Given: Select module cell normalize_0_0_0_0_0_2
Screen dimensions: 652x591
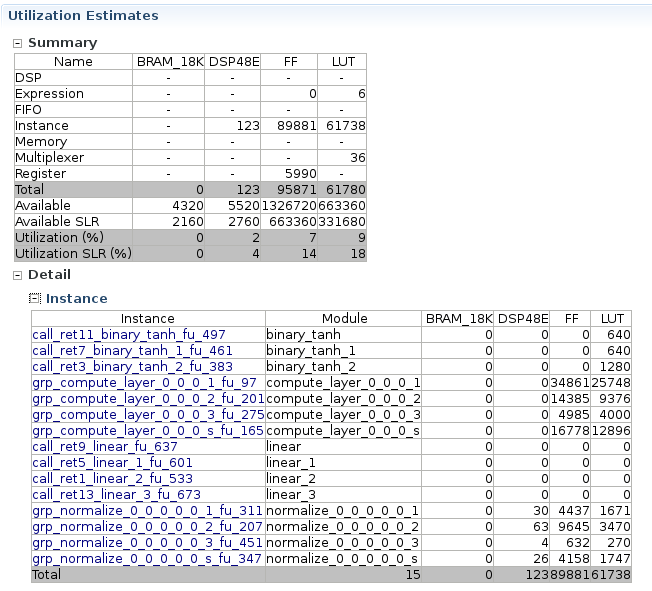Looking at the screenshot, I should 342,527.
